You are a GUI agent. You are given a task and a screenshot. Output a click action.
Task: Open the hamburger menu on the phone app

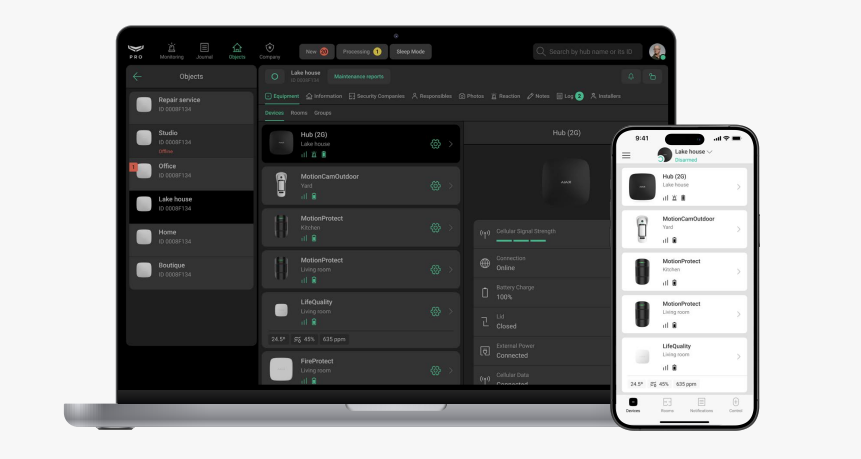tap(627, 155)
